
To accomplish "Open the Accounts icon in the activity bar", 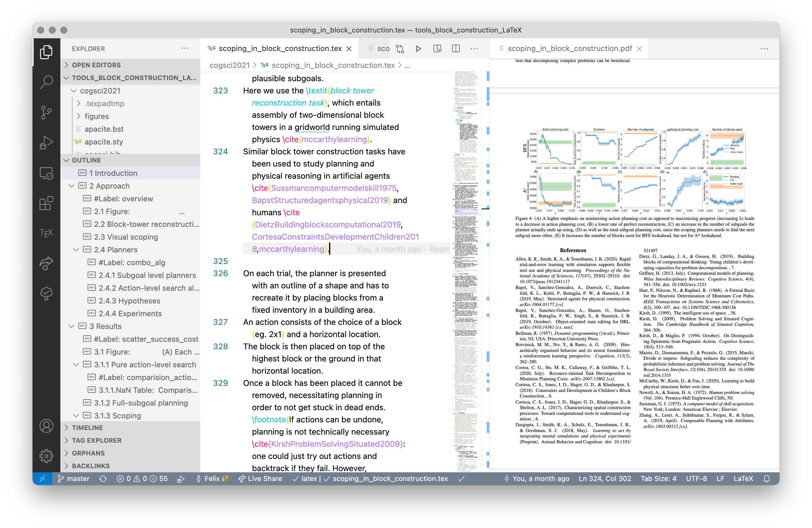I will click(x=46, y=426).
